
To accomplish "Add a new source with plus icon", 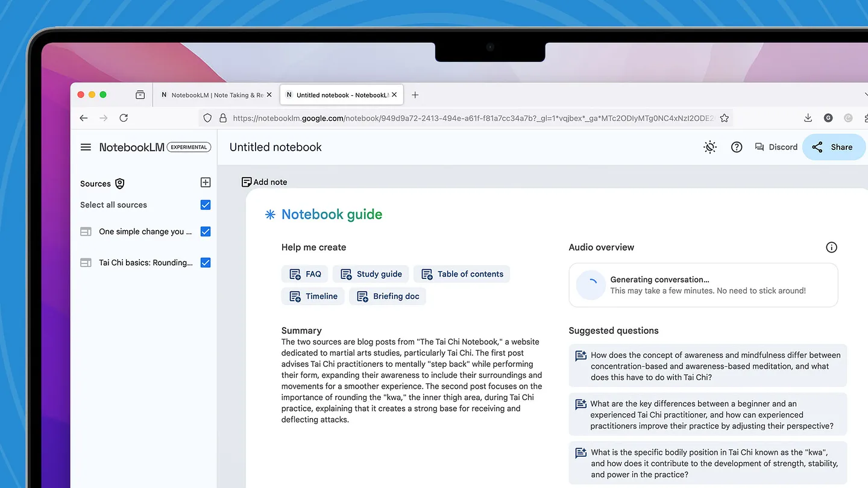I will click(206, 183).
